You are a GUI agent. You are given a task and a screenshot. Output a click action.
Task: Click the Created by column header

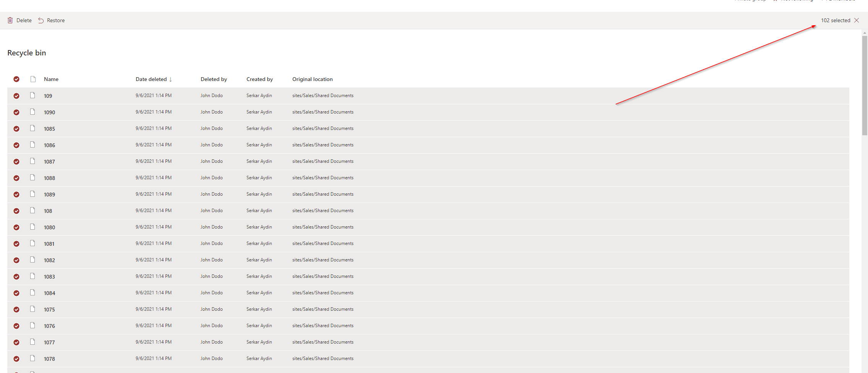260,79
